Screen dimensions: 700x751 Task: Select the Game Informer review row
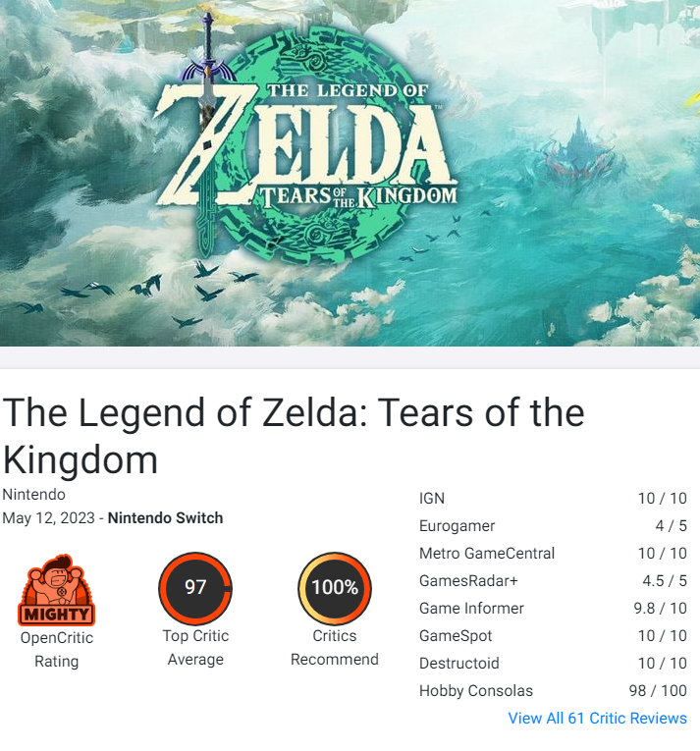tap(553, 609)
